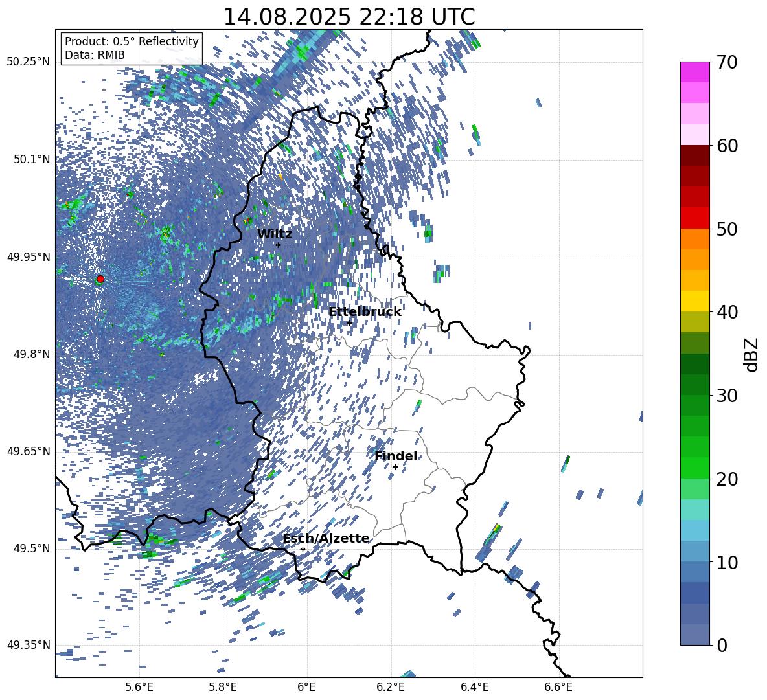
Task: Click the Ettelbruck city label
Action: coord(365,312)
